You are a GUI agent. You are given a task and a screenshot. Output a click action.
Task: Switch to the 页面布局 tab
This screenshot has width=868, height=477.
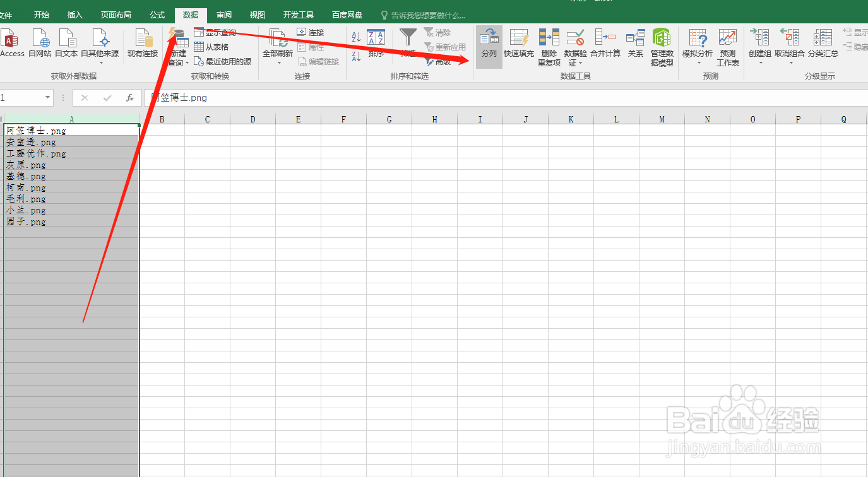click(116, 15)
